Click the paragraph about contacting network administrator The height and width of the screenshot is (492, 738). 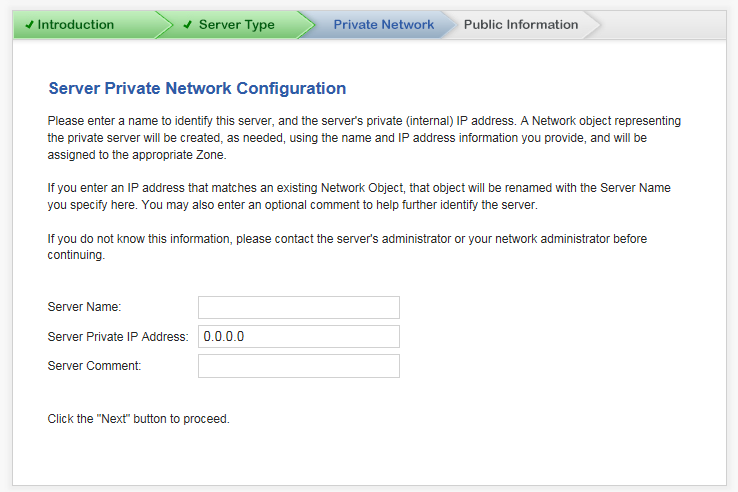click(x=347, y=247)
